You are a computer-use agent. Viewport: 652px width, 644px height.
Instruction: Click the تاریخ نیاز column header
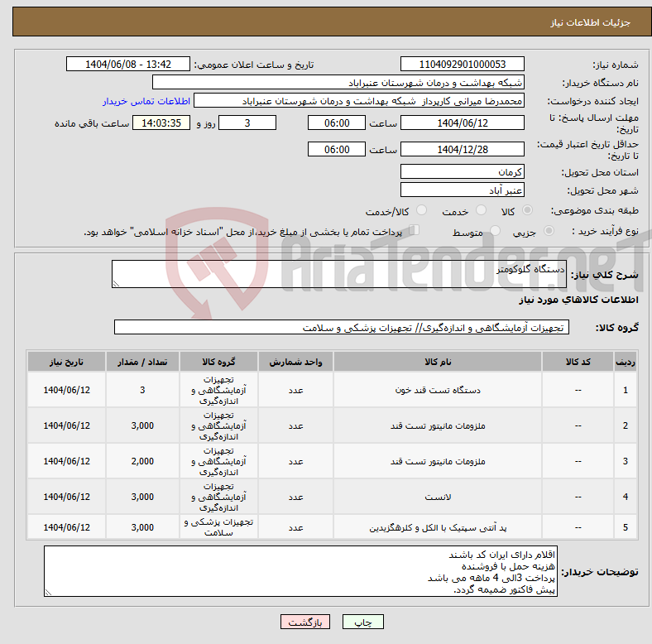[x=66, y=362]
